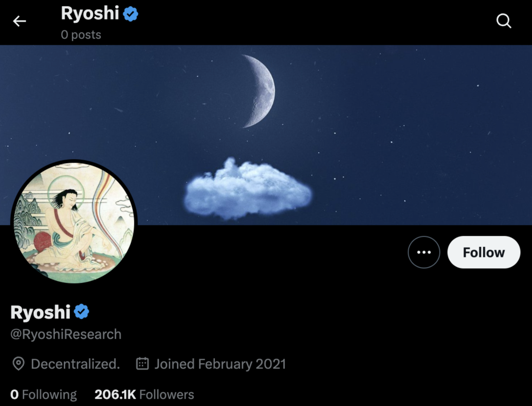Open the Ryoshi profile avatar picture
The image size is (532, 406).
(74, 222)
